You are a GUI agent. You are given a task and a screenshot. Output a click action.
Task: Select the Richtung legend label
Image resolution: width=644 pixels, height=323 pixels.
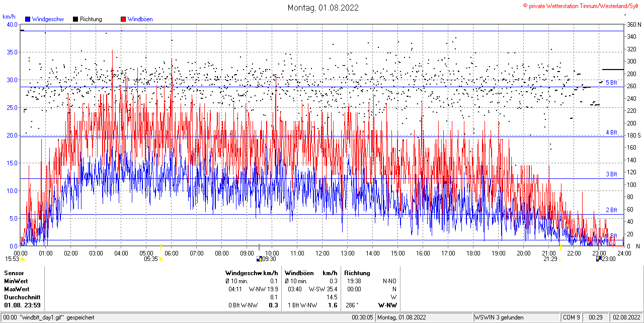(x=91, y=19)
